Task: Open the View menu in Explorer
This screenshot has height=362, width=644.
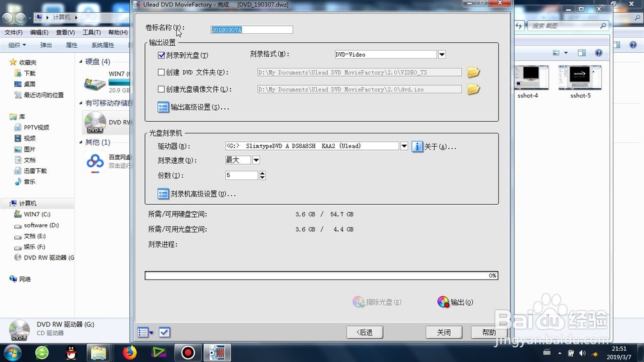Action: click(65, 32)
